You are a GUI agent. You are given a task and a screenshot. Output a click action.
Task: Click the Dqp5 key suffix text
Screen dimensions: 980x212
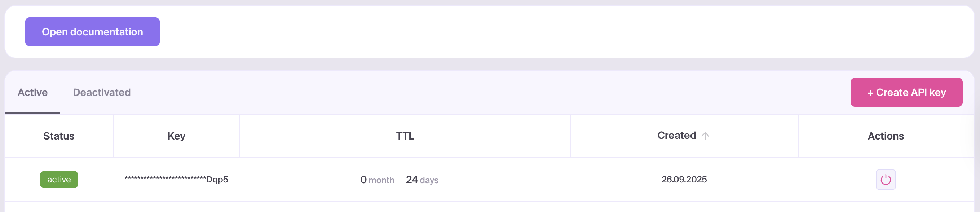tap(217, 179)
